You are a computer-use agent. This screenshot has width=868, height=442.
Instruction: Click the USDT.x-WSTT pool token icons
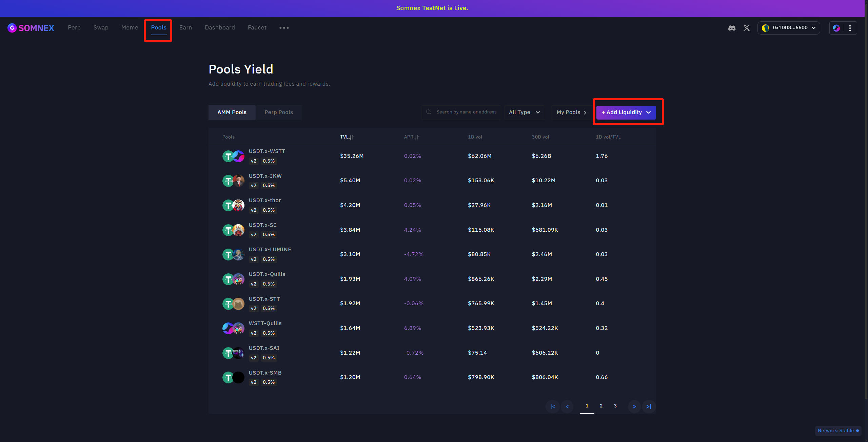tap(233, 156)
